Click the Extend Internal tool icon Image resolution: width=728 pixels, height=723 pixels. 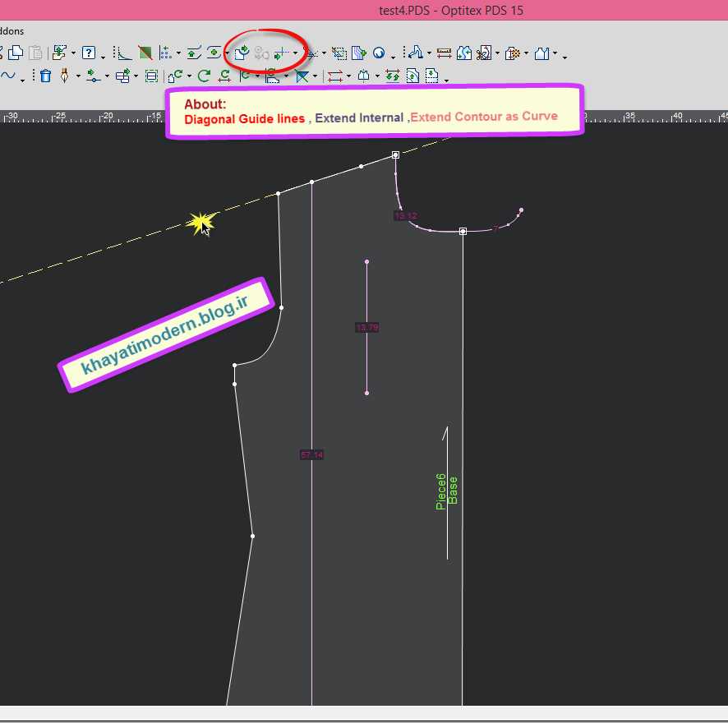(x=261, y=53)
